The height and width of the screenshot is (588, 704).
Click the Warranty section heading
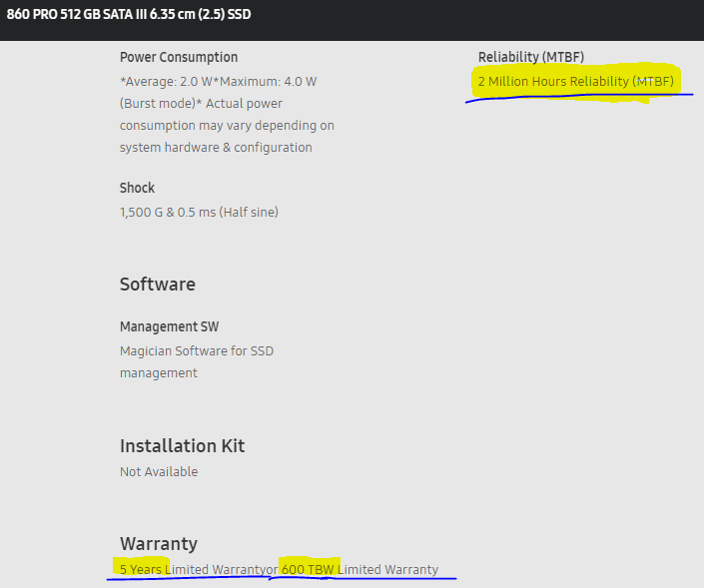[x=159, y=543]
